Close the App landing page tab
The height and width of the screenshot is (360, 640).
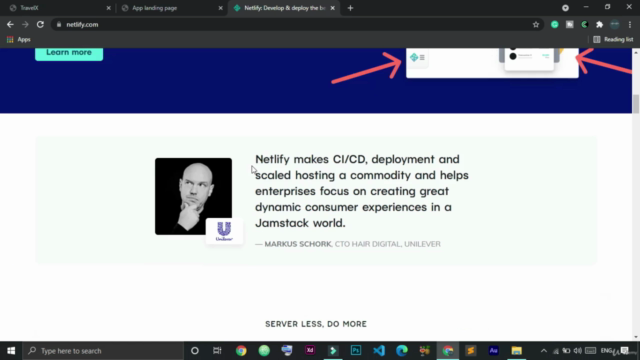(x=220, y=8)
